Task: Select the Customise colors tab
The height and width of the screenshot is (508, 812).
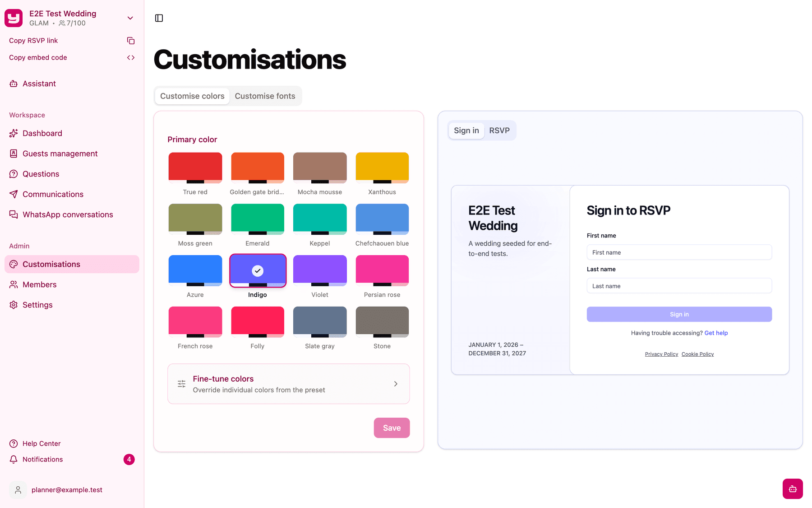Action: 192,96
